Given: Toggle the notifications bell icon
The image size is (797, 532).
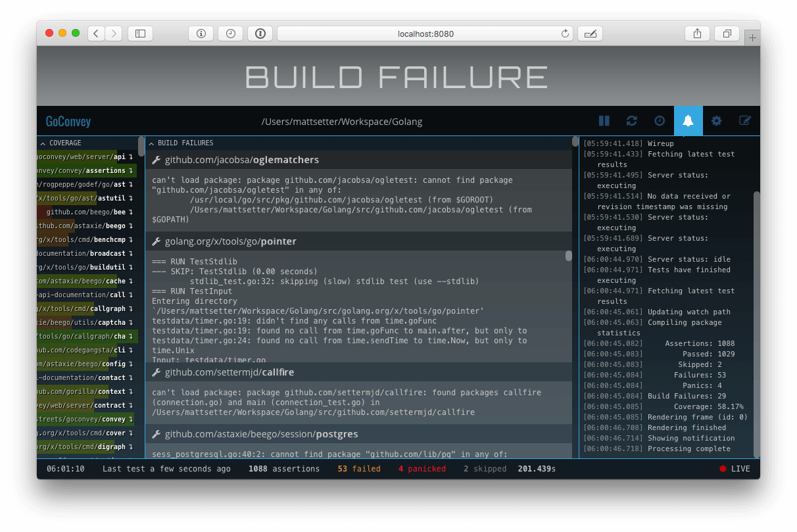Looking at the screenshot, I should (x=688, y=121).
